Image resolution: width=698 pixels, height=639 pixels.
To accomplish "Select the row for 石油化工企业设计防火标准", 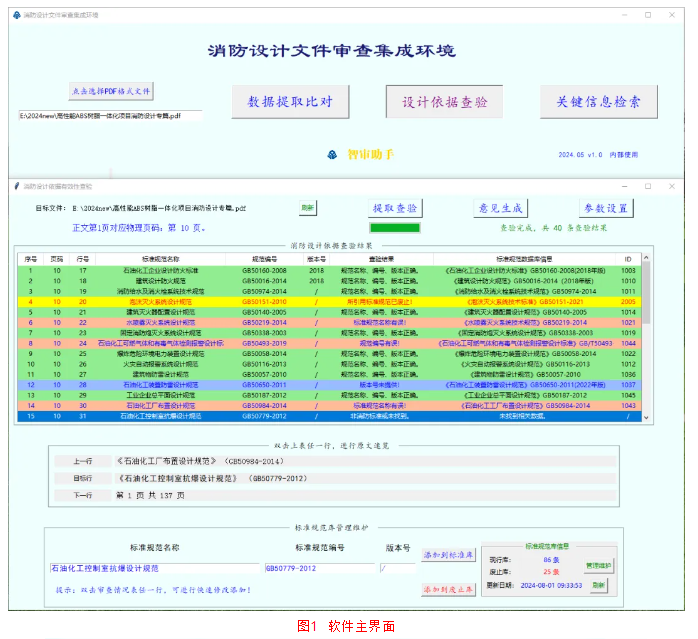I will (x=329, y=271).
